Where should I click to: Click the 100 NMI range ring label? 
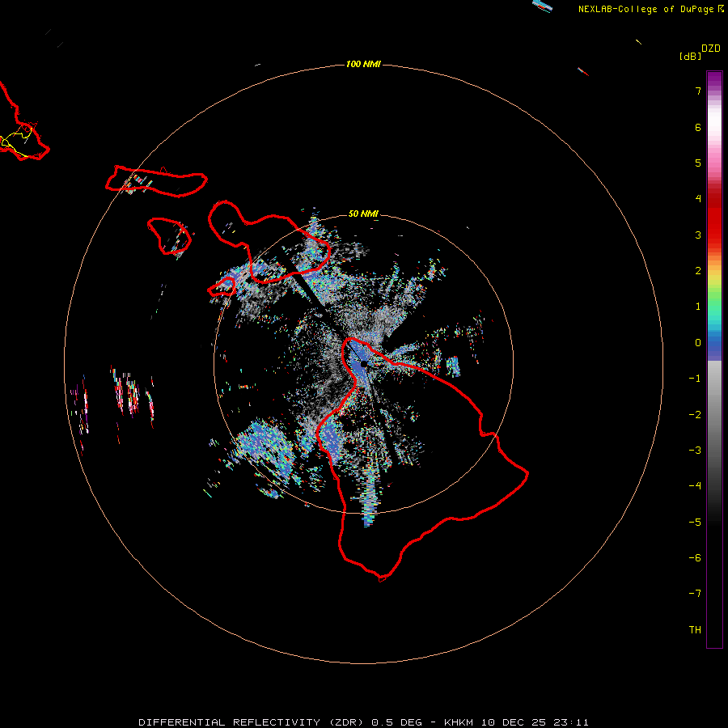pyautogui.click(x=363, y=64)
